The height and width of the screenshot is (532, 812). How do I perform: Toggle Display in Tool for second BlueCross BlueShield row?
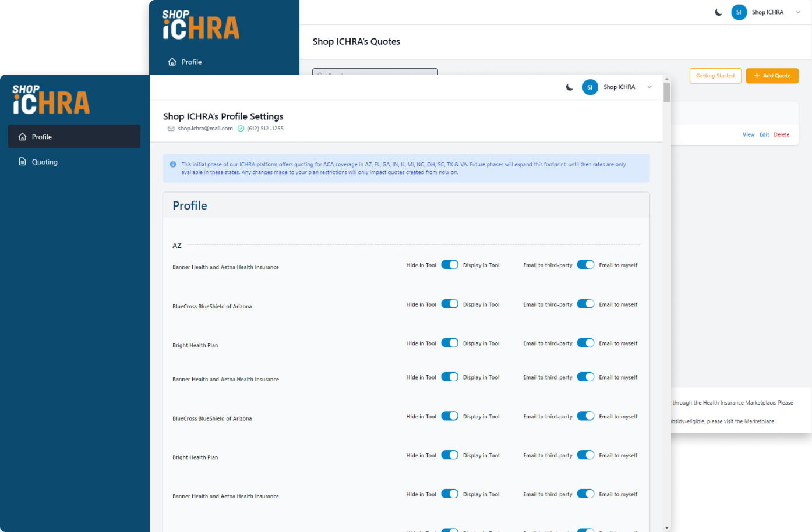coord(450,416)
